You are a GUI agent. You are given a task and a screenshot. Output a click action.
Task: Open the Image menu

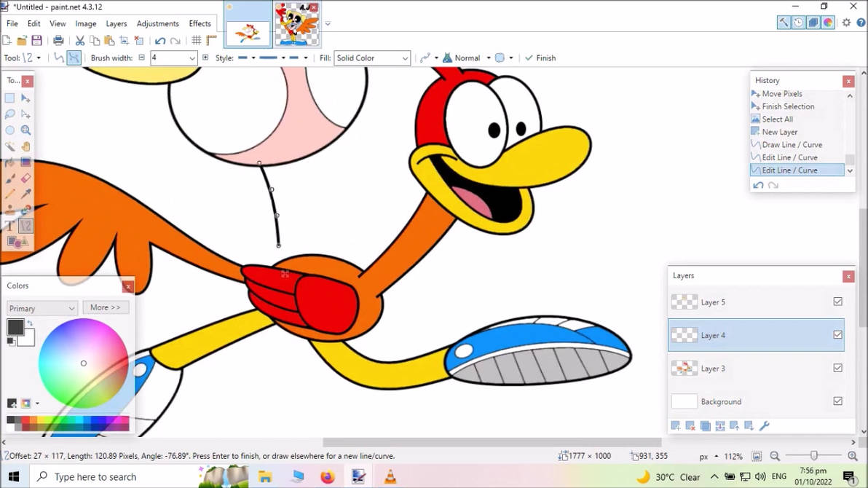[86, 23]
